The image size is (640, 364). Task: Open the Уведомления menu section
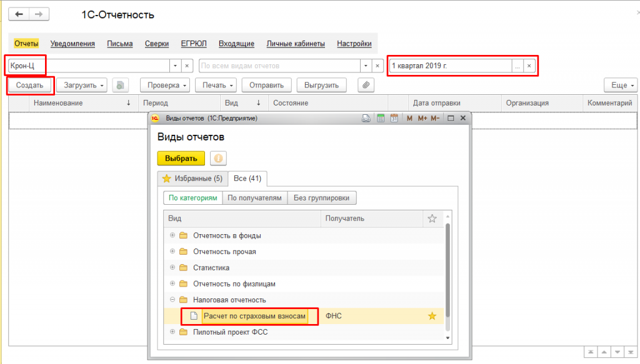72,44
